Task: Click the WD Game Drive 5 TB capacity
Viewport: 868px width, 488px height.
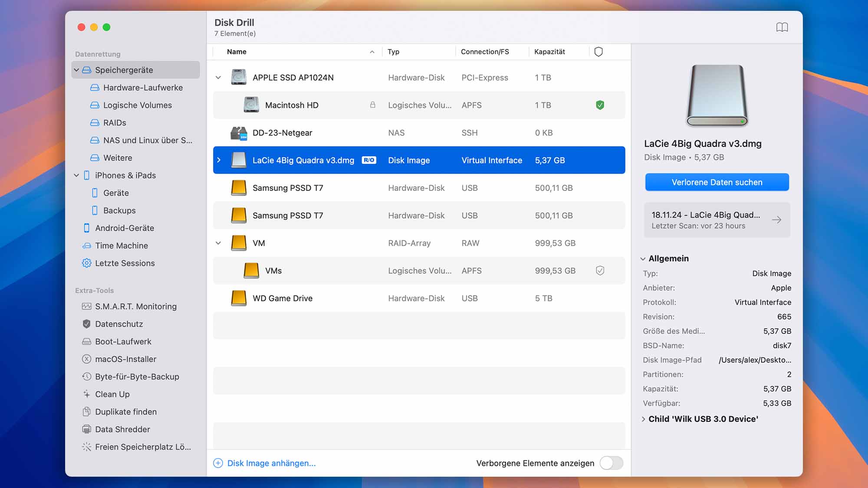Action: (543, 298)
